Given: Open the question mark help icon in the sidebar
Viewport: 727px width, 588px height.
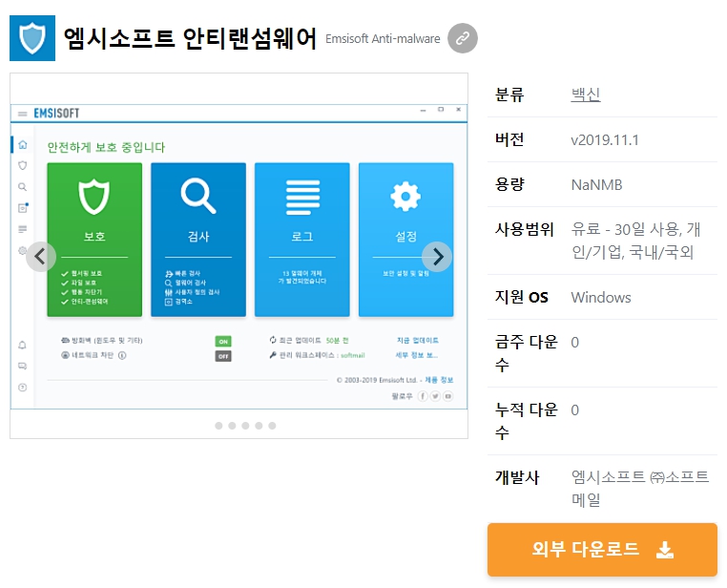Looking at the screenshot, I should pyautogui.click(x=22, y=388).
